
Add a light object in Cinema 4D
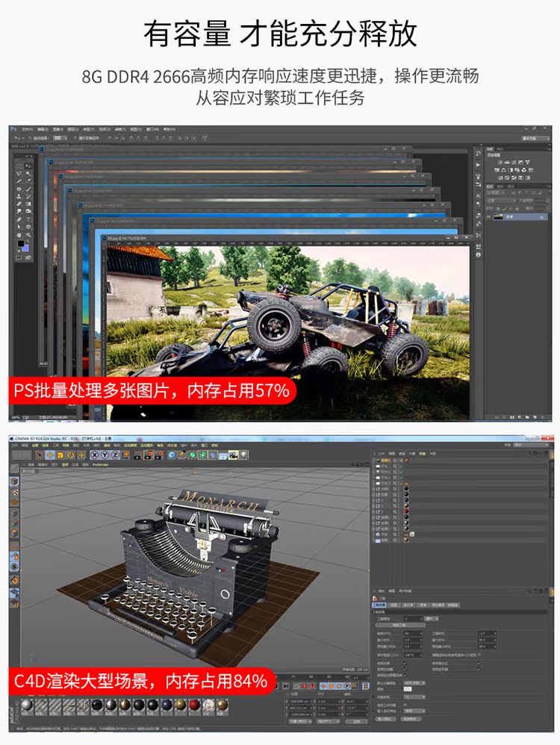[x=244, y=455]
